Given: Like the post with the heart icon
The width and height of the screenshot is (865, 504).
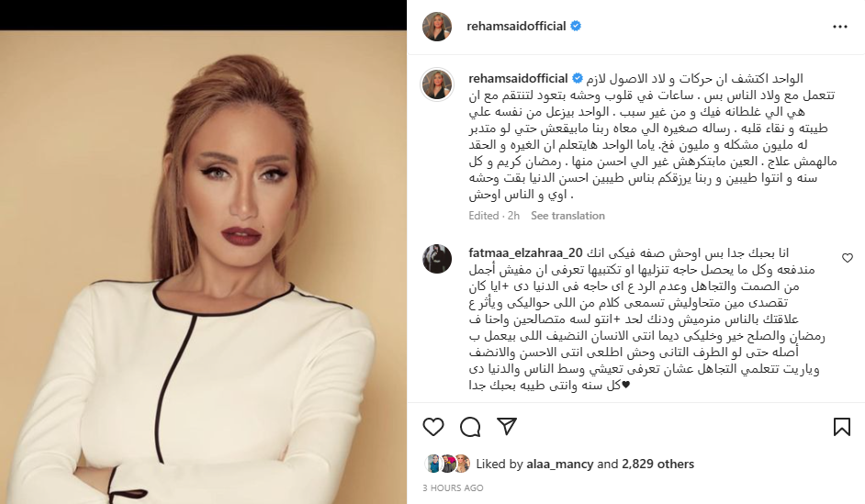Looking at the screenshot, I should point(433,427).
